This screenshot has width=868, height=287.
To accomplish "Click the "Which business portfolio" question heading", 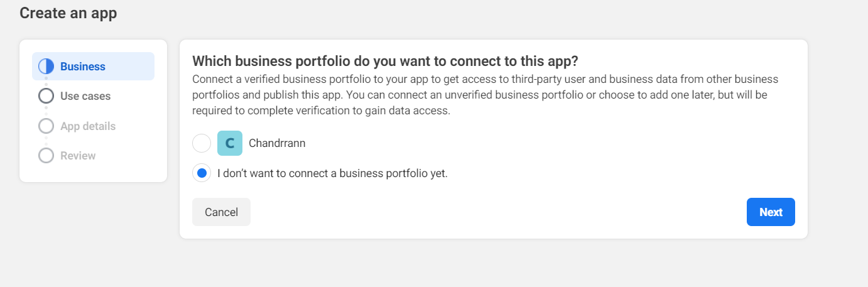I will coord(385,62).
